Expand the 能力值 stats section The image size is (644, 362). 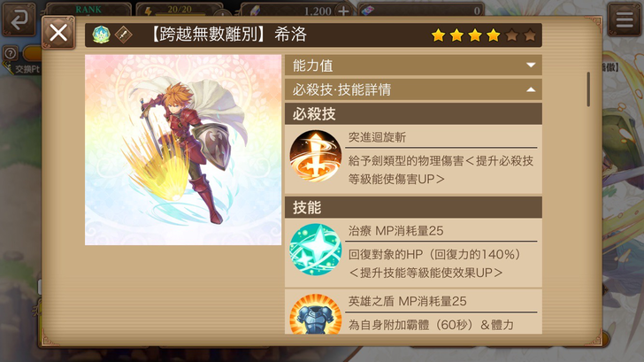click(413, 65)
